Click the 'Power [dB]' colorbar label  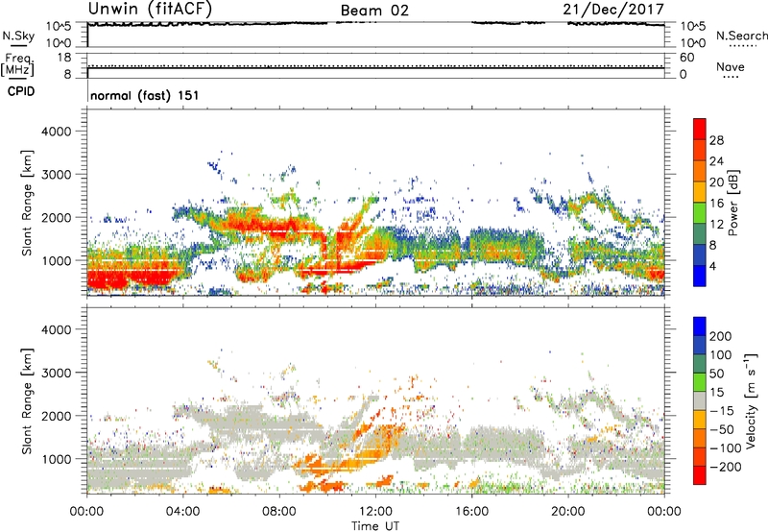point(732,203)
